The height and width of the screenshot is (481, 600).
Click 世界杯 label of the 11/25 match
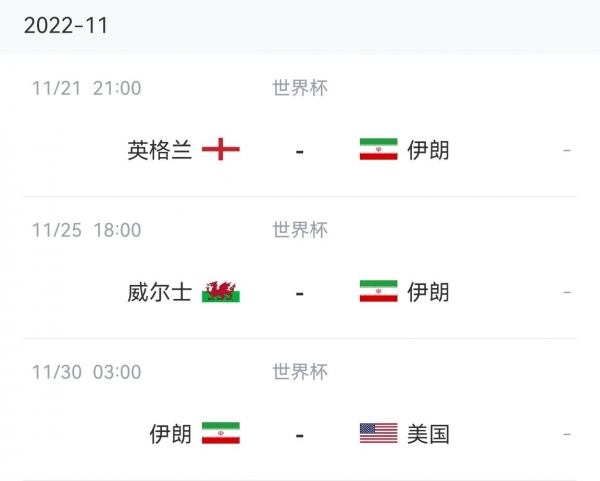300,230
